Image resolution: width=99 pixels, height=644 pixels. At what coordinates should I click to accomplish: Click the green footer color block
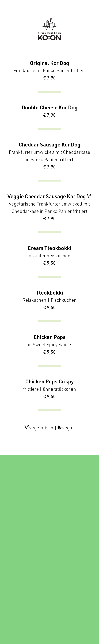[49, 549]
